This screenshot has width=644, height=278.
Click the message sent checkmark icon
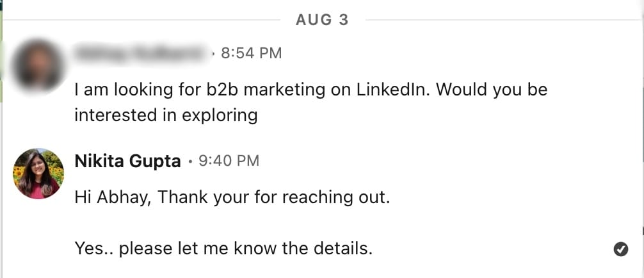click(x=620, y=249)
